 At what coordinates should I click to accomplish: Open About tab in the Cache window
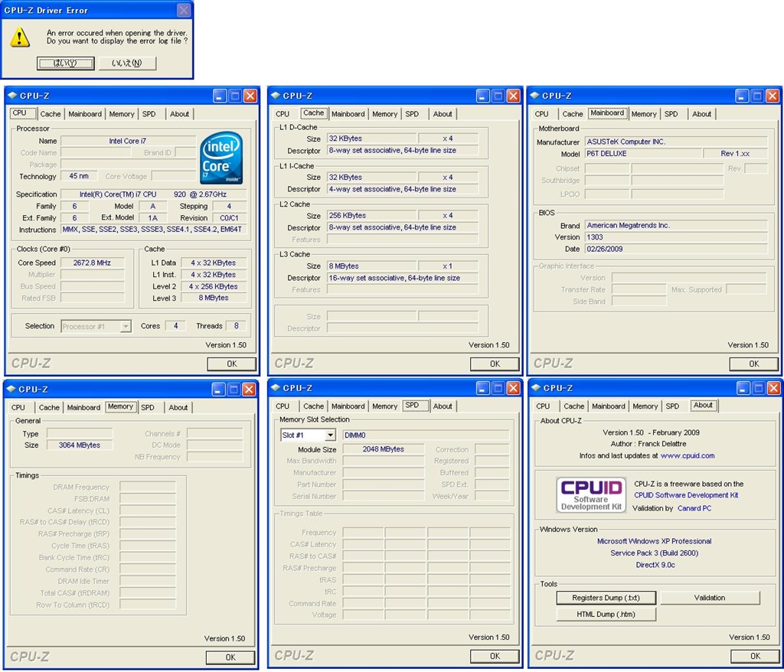pos(443,114)
